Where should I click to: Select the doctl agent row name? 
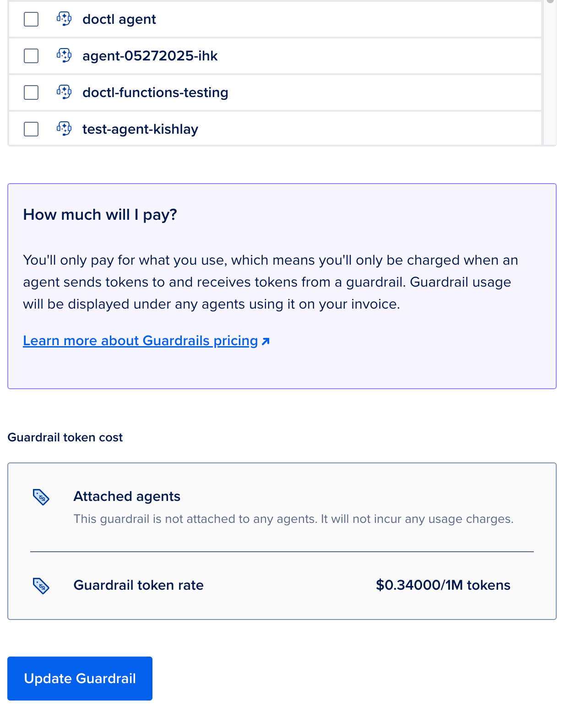click(x=119, y=19)
